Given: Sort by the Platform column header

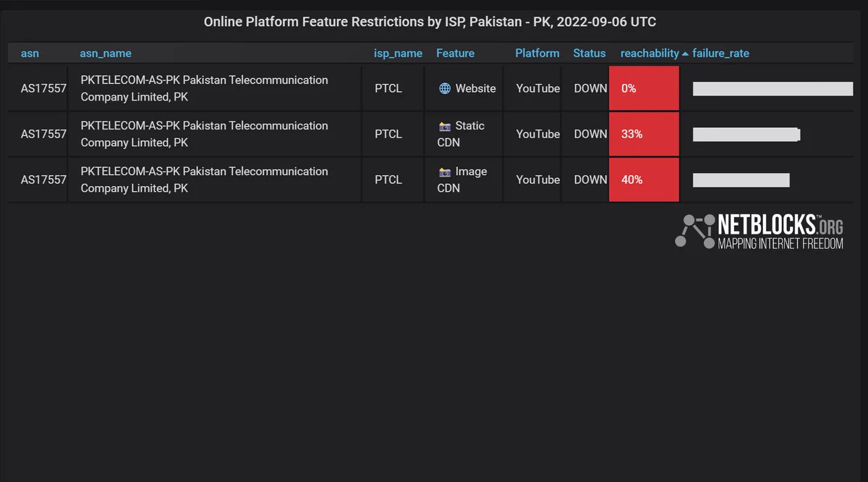Looking at the screenshot, I should tap(537, 53).
